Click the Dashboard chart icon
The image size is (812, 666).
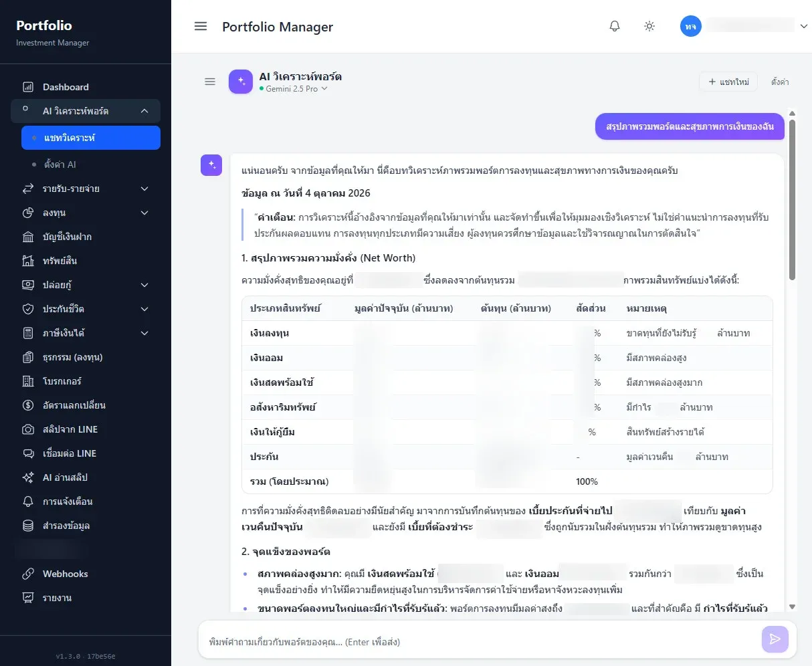click(x=28, y=87)
